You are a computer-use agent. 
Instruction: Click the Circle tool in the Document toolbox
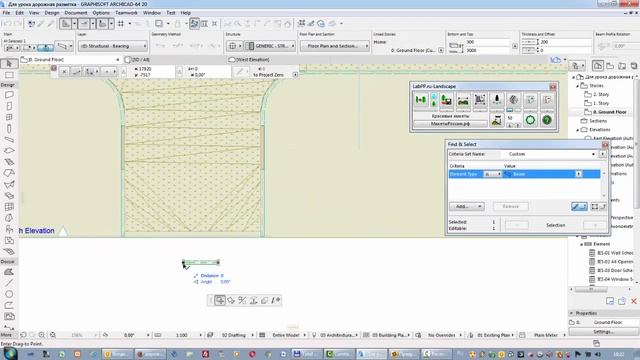click(9, 294)
